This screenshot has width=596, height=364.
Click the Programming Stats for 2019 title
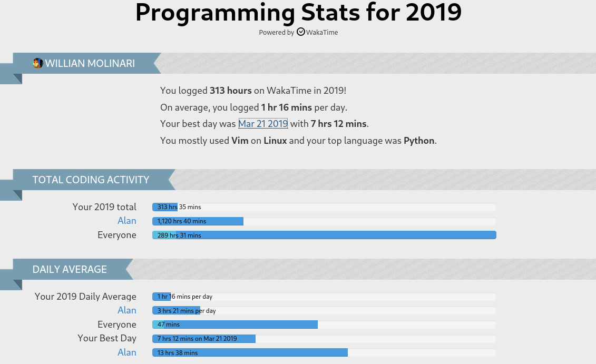pos(298,12)
